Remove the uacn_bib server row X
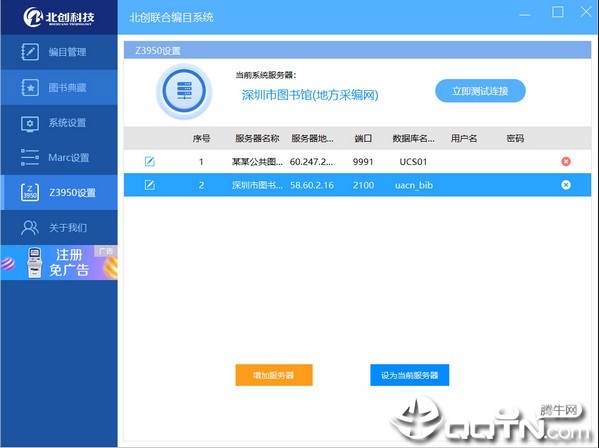This screenshot has width=599, height=448. click(566, 185)
